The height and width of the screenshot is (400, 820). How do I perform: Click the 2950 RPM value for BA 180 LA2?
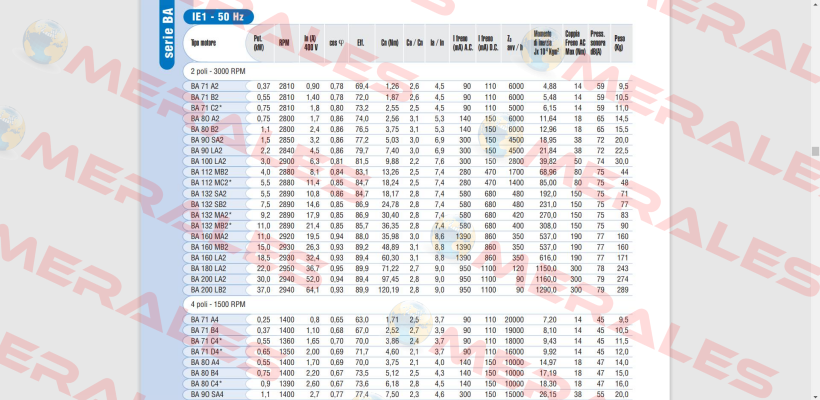pos(286,269)
